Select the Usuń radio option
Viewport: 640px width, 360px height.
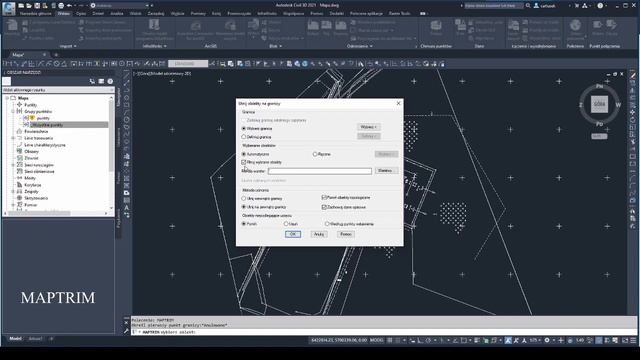[286, 224]
